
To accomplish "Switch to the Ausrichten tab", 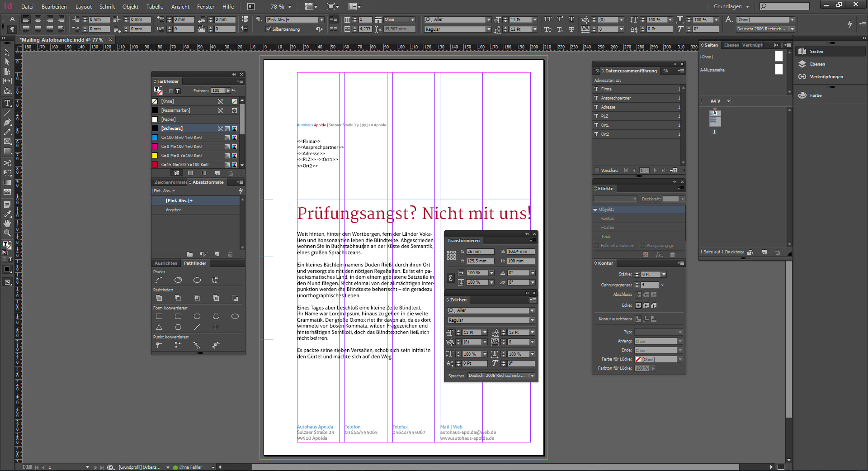I will 166,263.
